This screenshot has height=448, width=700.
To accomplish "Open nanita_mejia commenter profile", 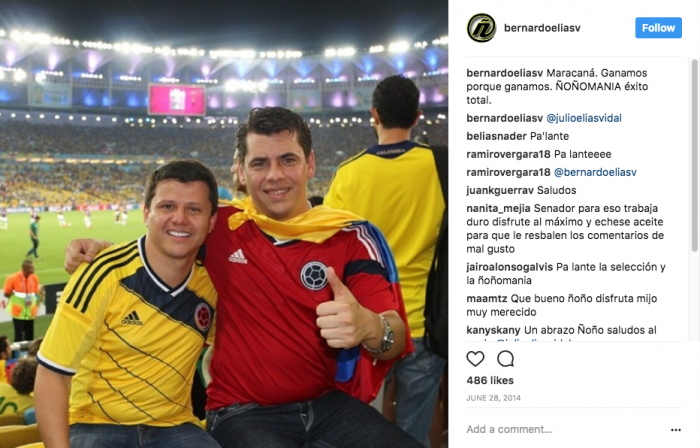I will point(498,208).
